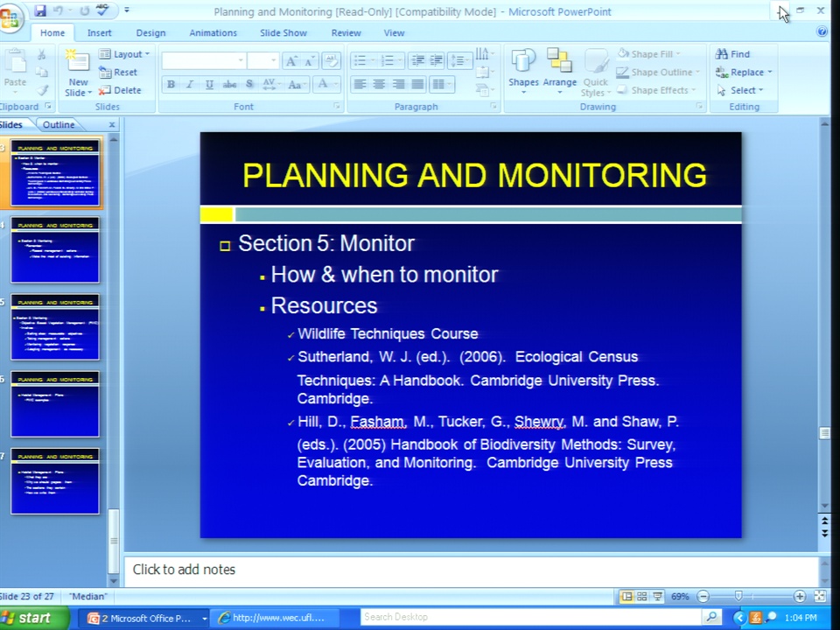This screenshot has height=630, width=840.
Task: Switch to the Outline pane tab
Action: [59, 125]
